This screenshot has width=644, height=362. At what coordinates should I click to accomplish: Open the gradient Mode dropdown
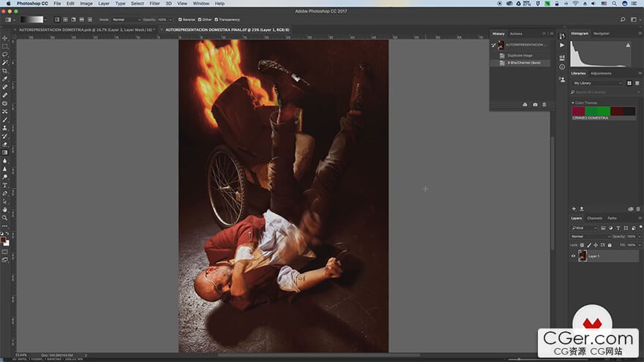126,19
